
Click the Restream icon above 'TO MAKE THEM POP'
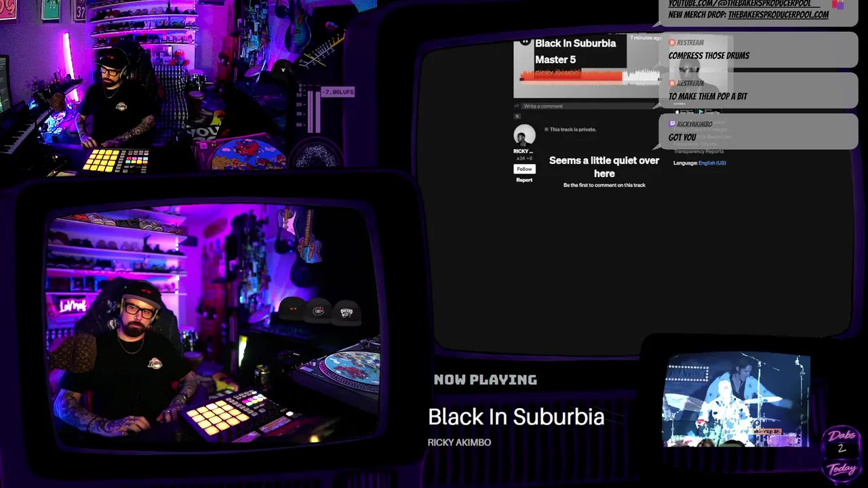pos(672,83)
